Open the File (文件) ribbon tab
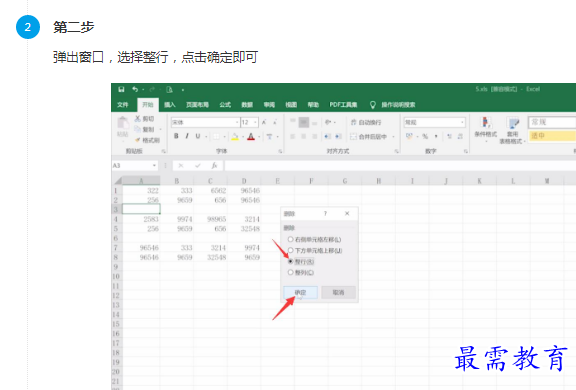Viewport: 576px width, 390px height. [x=123, y=105]
